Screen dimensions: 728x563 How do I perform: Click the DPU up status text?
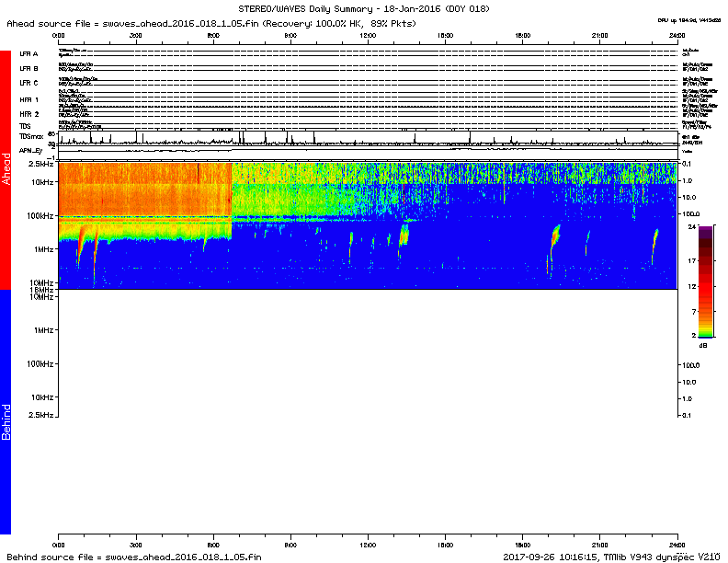click(688, 18)
